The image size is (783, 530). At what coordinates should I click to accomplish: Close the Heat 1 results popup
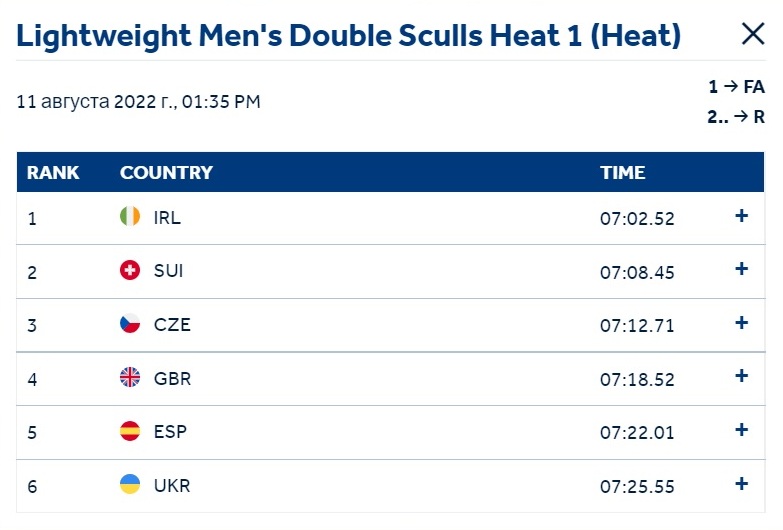pos(753,34)
